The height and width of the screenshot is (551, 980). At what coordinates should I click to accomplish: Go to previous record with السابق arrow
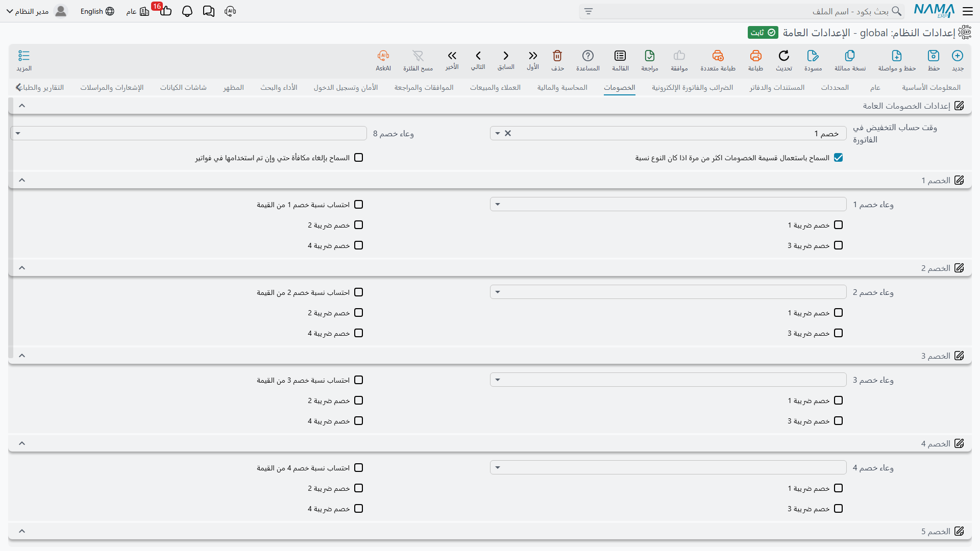pos(506,56)
